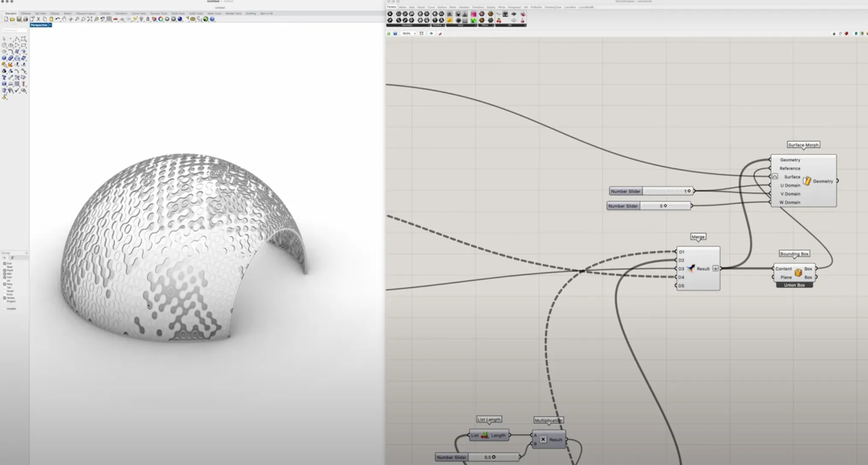The width and height of the screenshot is (868, 465).
Task: Switch to the Params Grasshopper tab
Action: pos(391,7)
